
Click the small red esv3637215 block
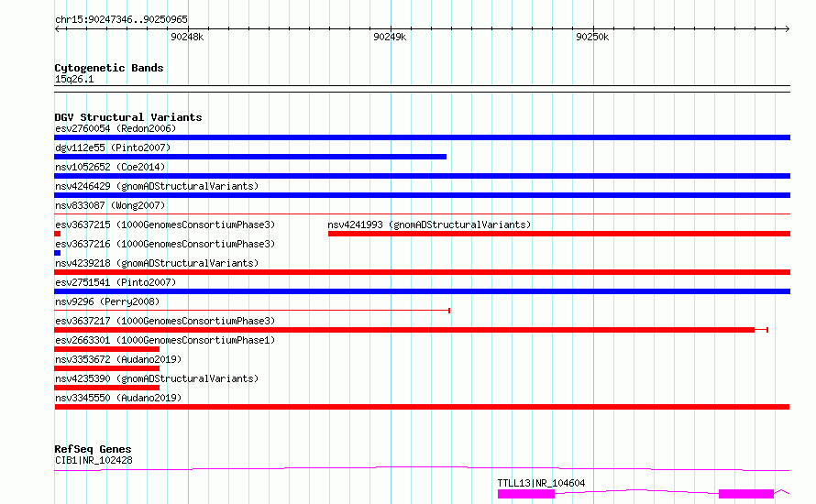pos(57,234)
